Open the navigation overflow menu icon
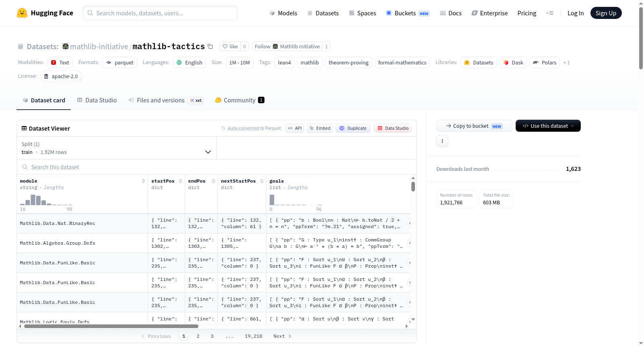Screen dimensions: 644x347 [549, 13]
